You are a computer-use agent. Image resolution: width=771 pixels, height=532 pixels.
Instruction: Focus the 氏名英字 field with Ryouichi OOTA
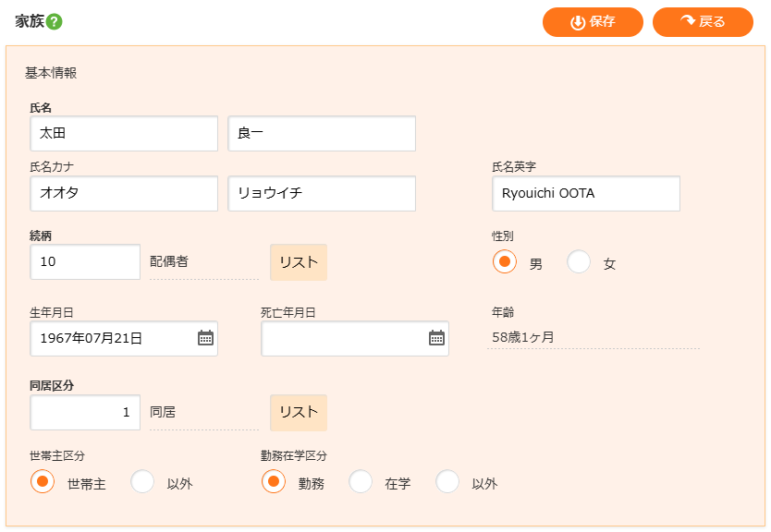click(586, 194)
